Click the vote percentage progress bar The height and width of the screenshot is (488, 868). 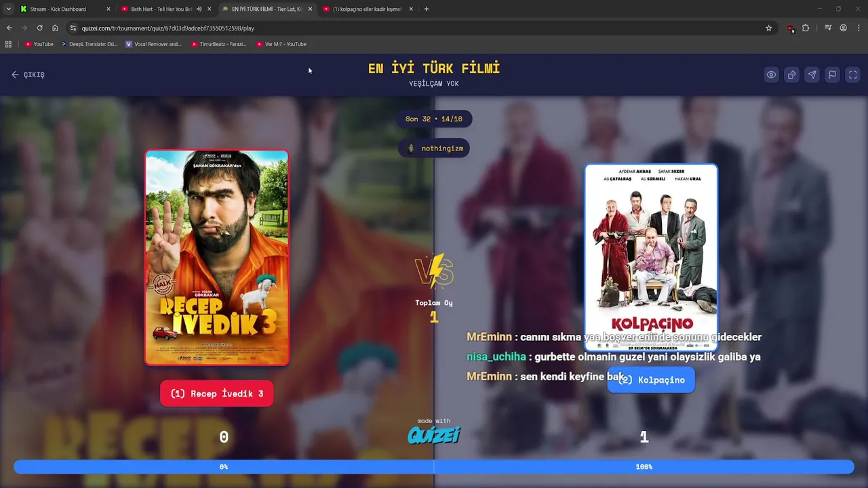point(434,467)
